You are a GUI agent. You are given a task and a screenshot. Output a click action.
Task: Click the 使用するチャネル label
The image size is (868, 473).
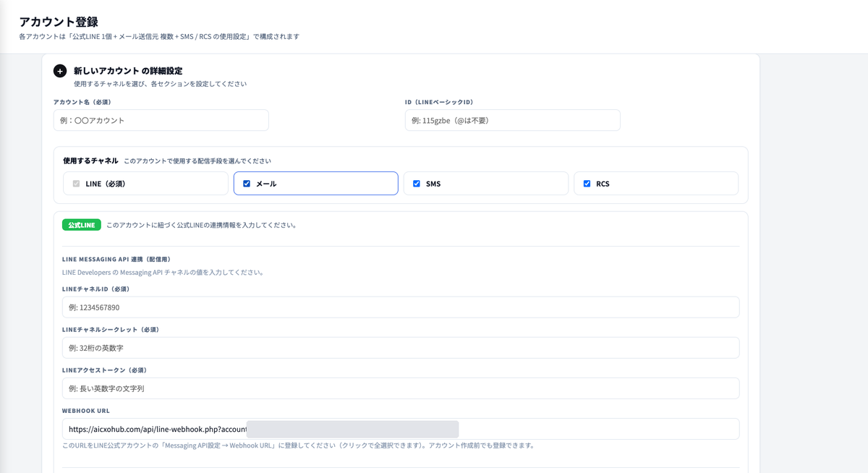click(90, 161)
